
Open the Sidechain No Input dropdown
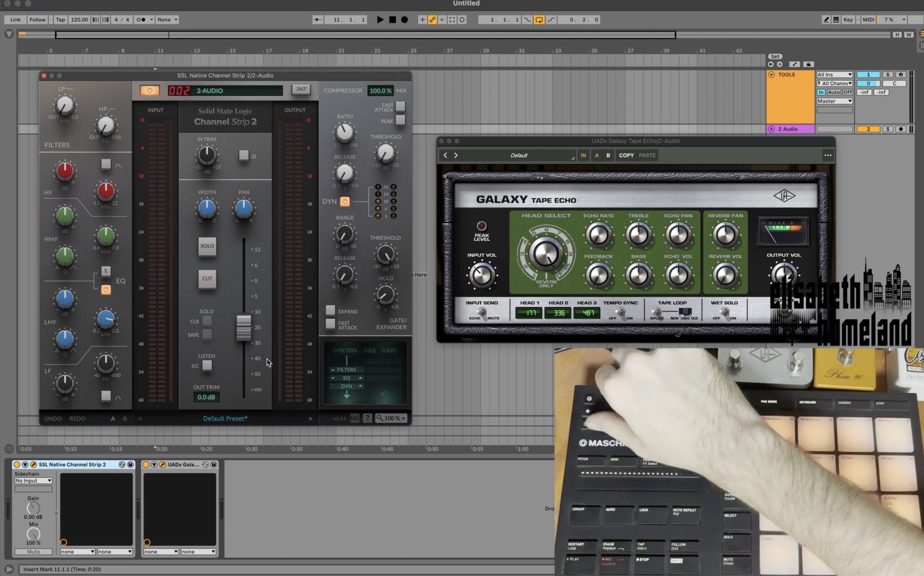pyautogui.click(x=33, y=480)
